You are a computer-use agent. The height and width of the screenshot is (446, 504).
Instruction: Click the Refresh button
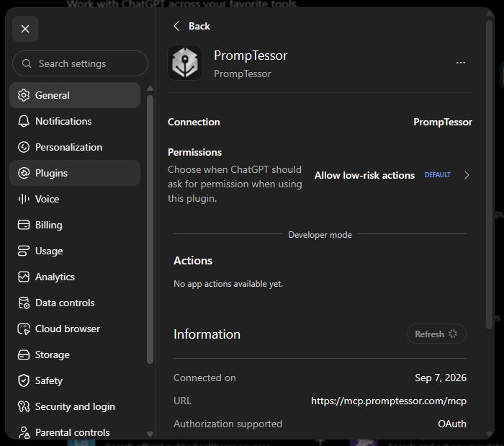436,334
